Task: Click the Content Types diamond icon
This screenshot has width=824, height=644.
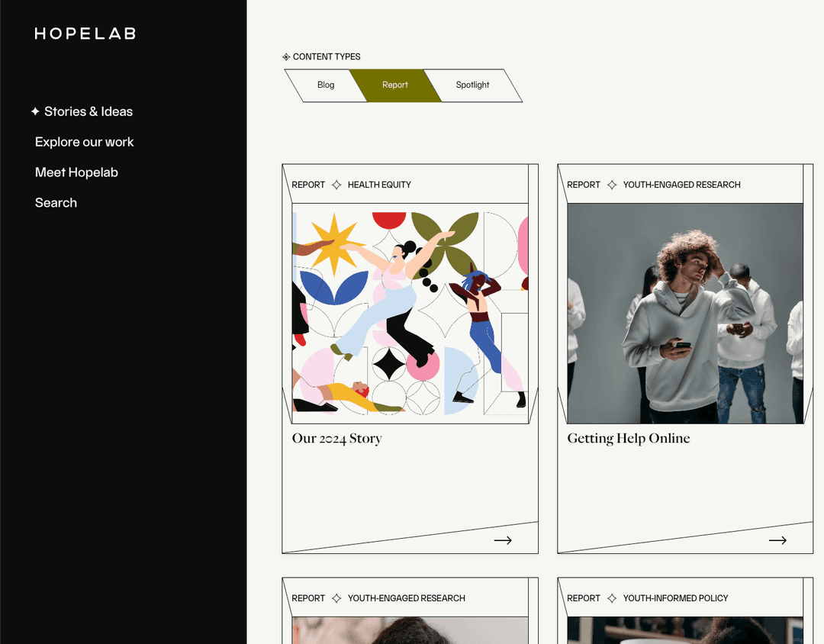Action: pos(286,56)
